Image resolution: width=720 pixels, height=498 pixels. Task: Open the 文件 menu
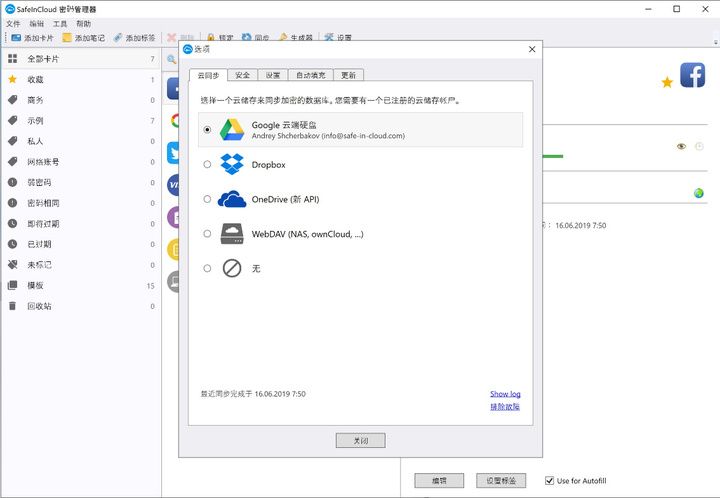click(x=13, y=23)
